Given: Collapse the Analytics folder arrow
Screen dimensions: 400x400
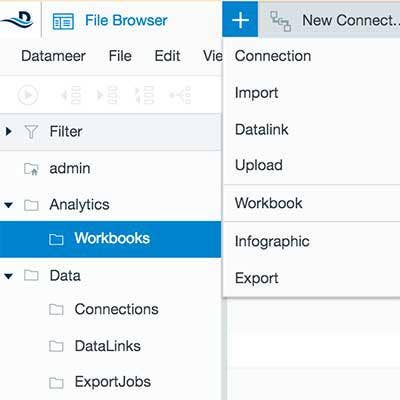Looking at the screenshot, I should (9, 205).
